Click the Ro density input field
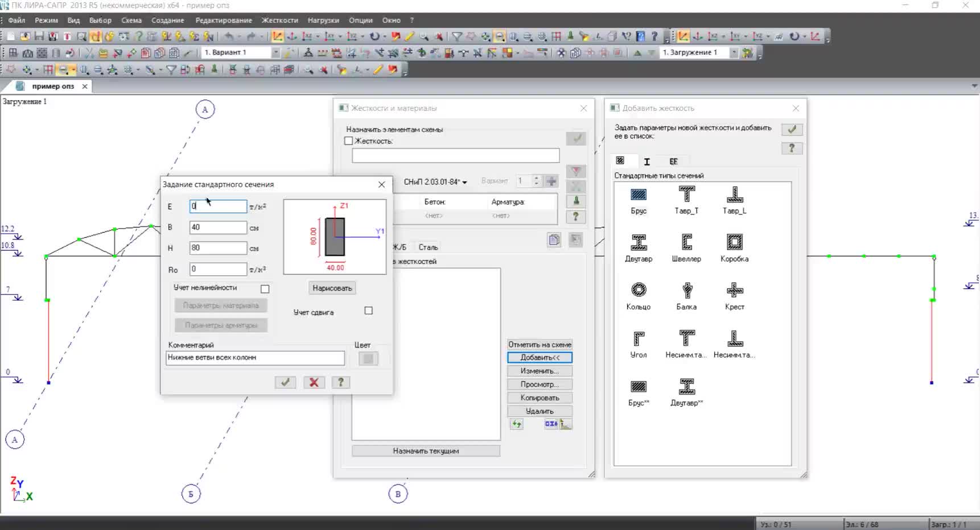Viewport: 980px width, 530px height. [x=218, y=269]
